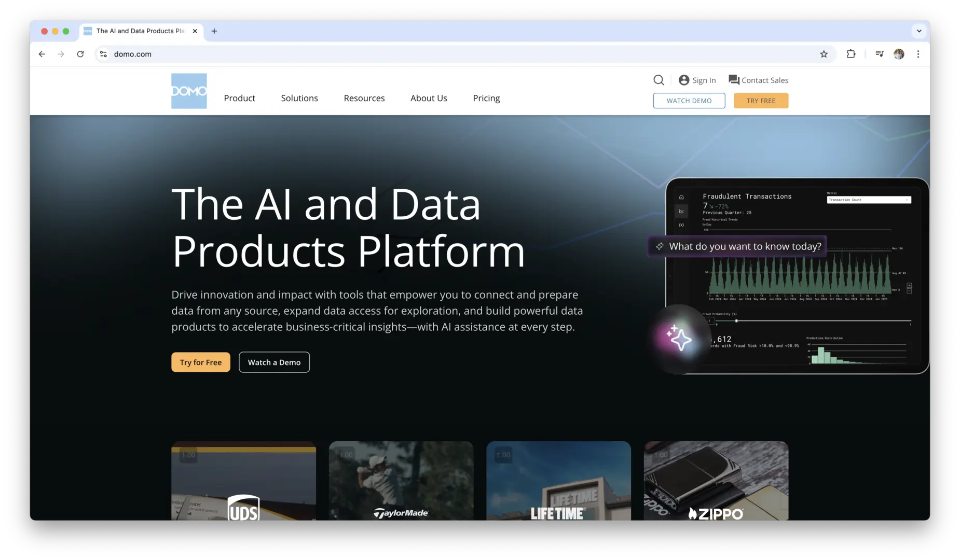This screenshot has width=960, height=560.
Task: Reload the domo.com page
Action: (x=80, y=54)
